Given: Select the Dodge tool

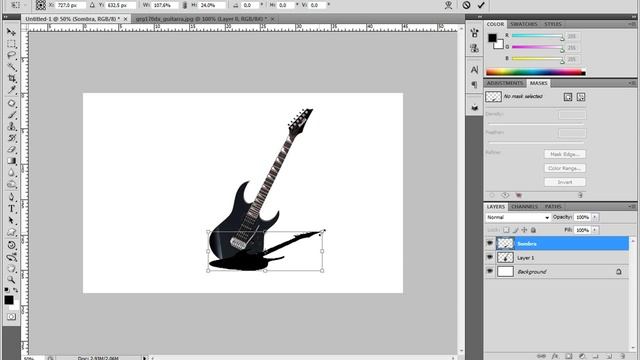Looking at the screenshot, I should pos(11,184).
